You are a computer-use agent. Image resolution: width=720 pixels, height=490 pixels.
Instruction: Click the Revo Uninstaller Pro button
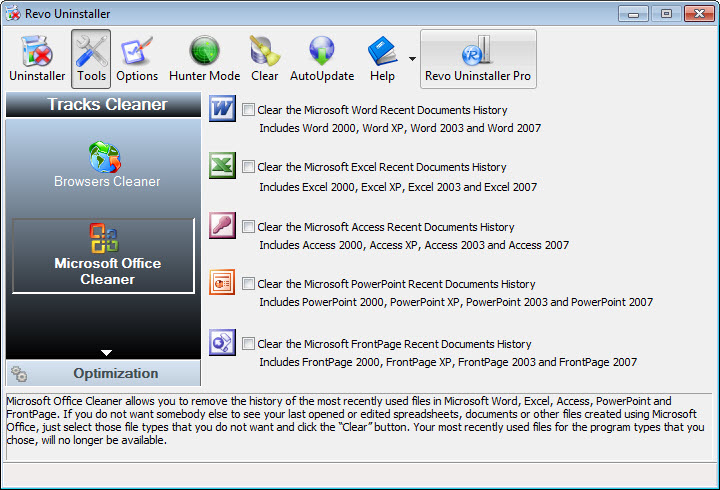478,58
